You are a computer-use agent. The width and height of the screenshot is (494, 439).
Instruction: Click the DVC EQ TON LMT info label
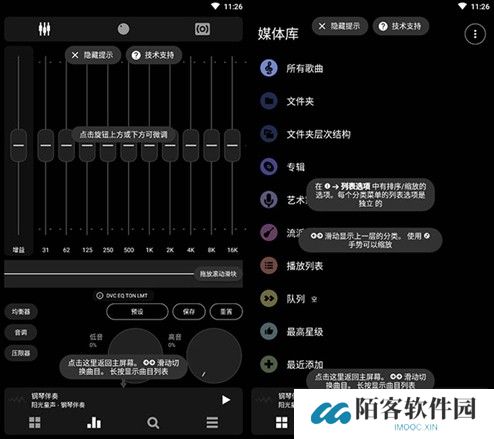point(122,296)
